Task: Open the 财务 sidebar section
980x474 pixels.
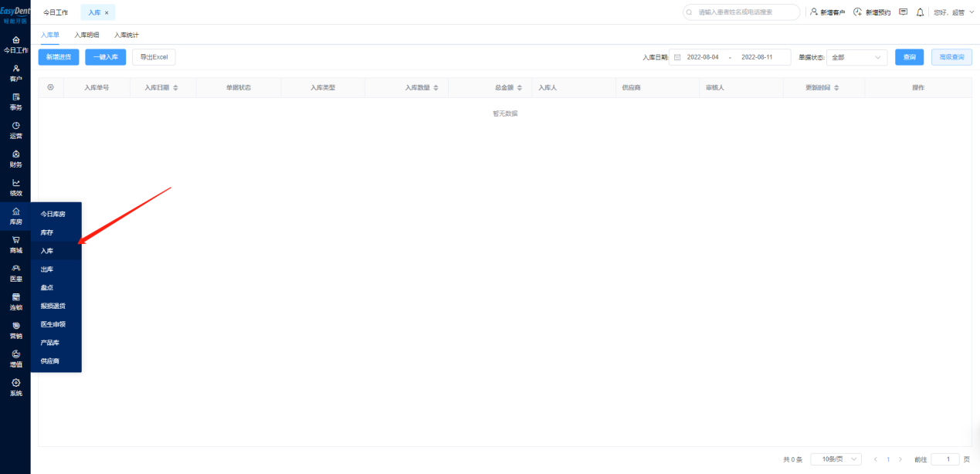Action: (x=15, y=159)
